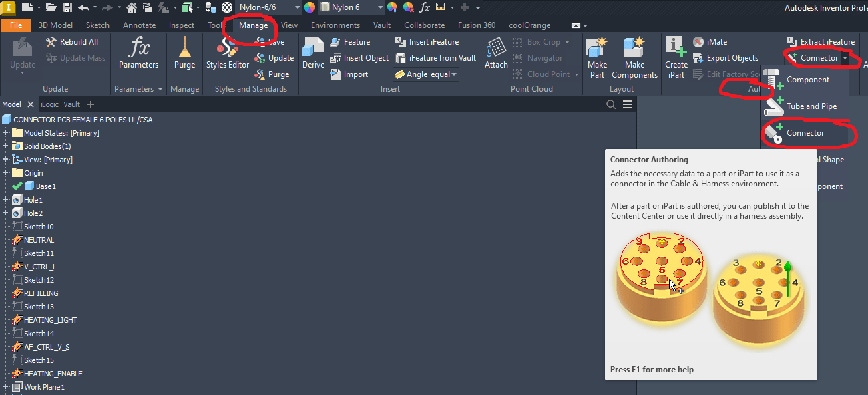
Task: Click the Import tool
Action: 349,74
